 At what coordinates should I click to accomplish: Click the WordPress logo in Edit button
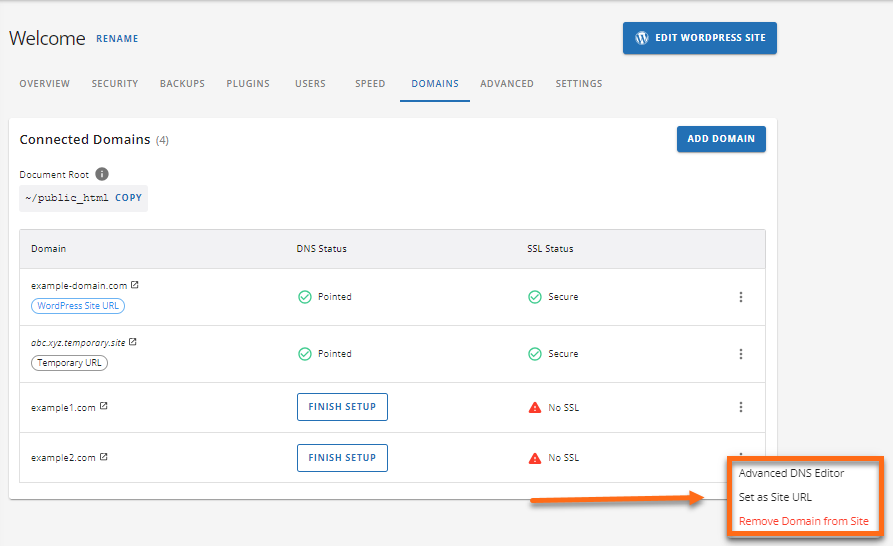coord(642,38)
